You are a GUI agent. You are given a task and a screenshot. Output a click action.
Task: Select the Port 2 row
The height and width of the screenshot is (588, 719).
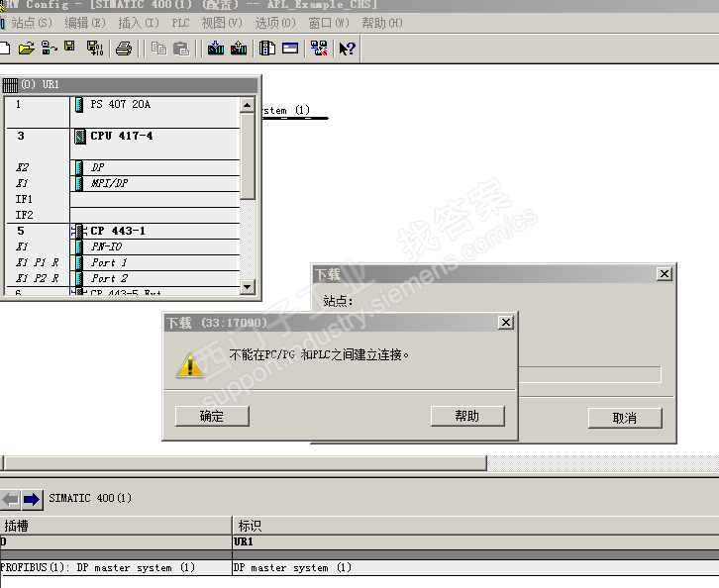[x=123, y=278]
